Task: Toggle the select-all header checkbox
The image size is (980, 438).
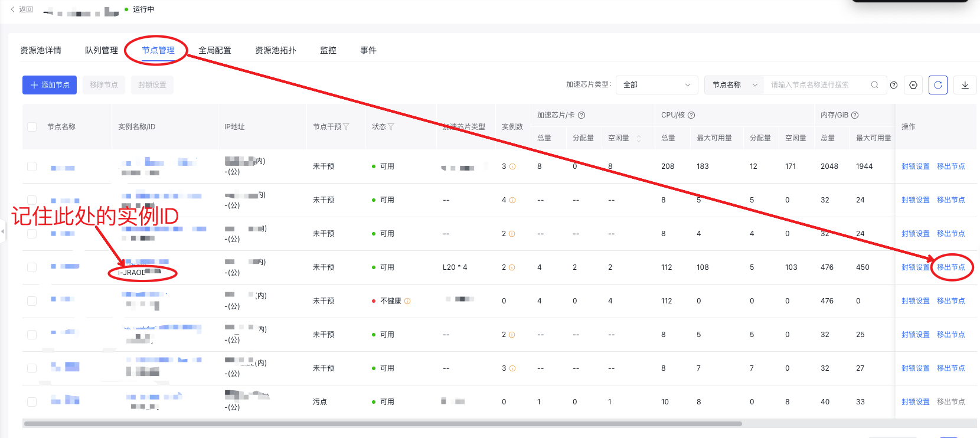Action: click(32, 127)
